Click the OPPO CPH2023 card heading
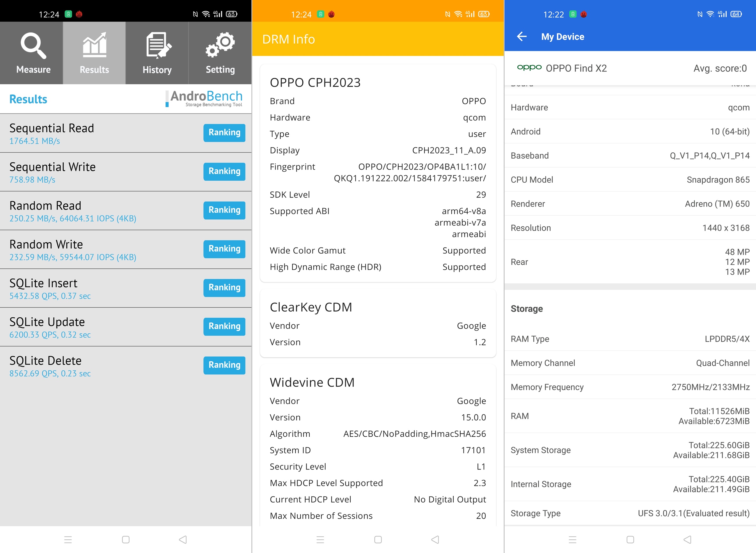The height and width of the screenshot is (553, 756). (315, 82)
